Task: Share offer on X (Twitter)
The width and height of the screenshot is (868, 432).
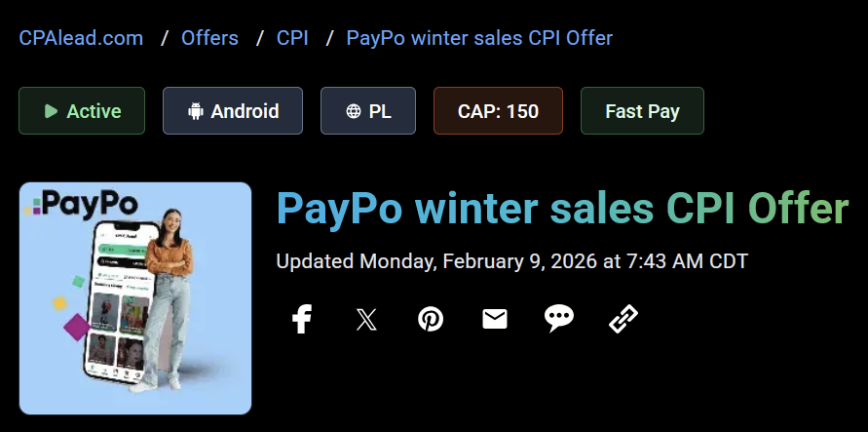Action: 366,319
